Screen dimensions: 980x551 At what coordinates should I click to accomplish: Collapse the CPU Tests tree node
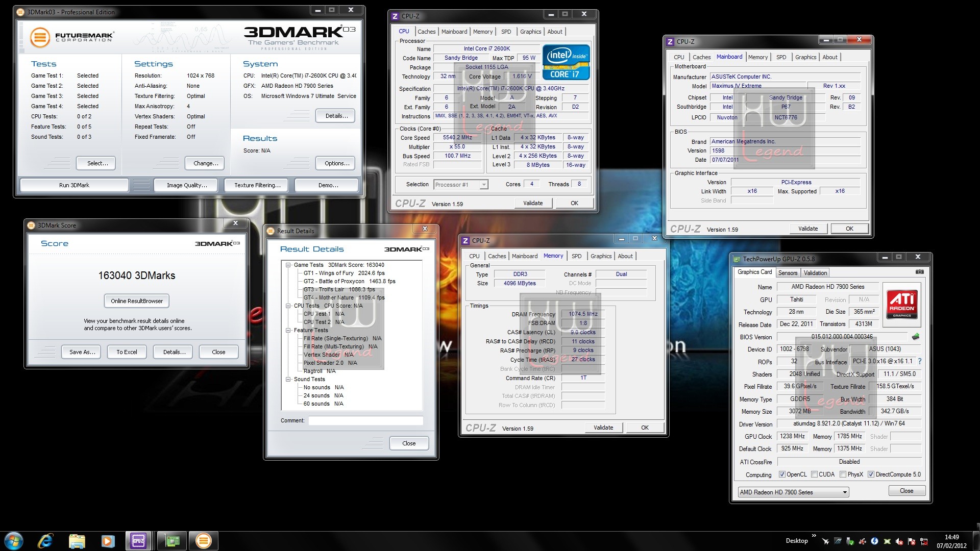288,306
